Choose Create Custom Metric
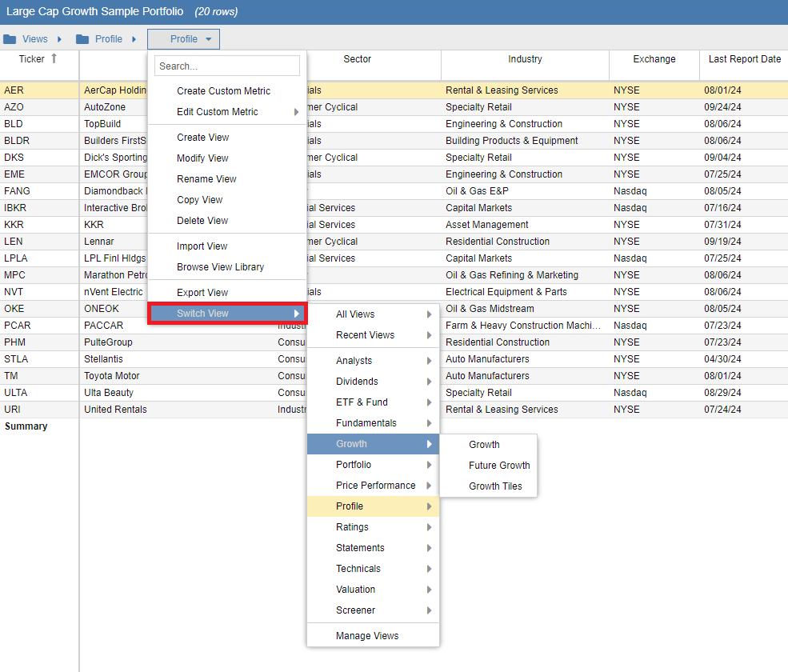Image resolution: width=788 pixels, height=672 pixels. [223, 91]
